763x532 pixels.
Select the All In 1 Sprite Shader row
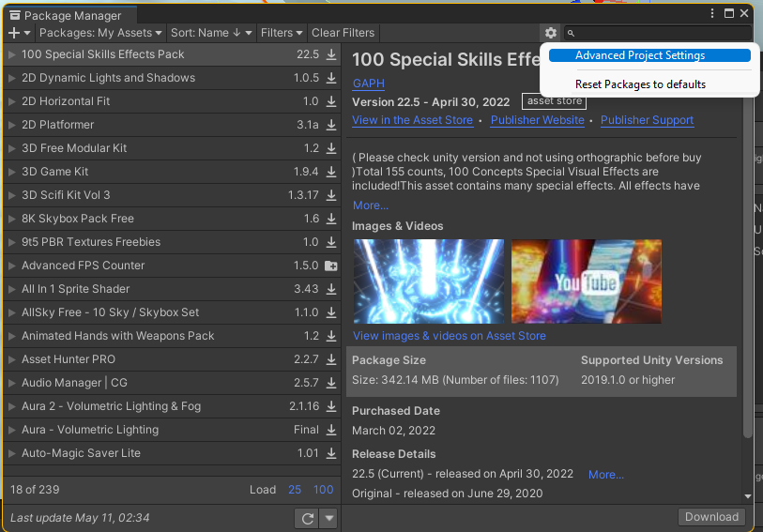click(172, 289)
